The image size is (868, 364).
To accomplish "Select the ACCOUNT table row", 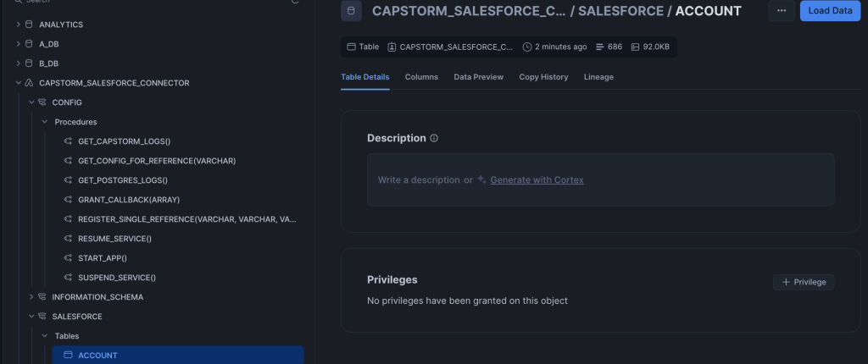I will coord(178,356).
